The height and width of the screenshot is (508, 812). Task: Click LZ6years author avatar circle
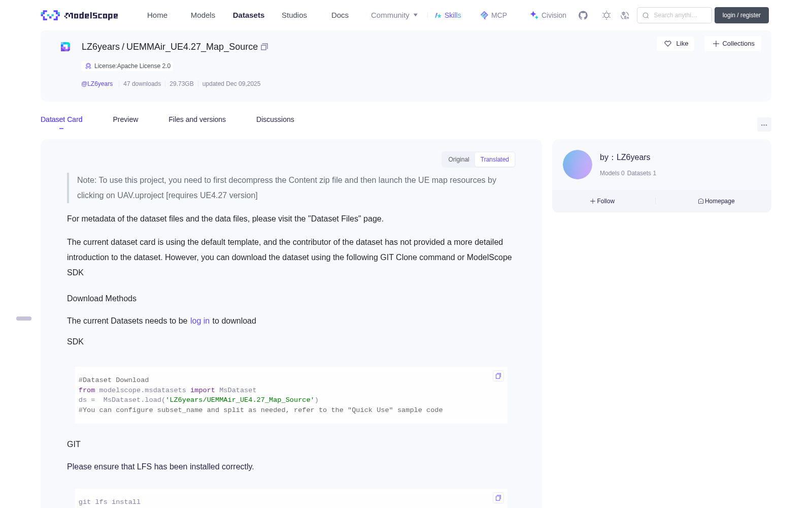(578, 165)
